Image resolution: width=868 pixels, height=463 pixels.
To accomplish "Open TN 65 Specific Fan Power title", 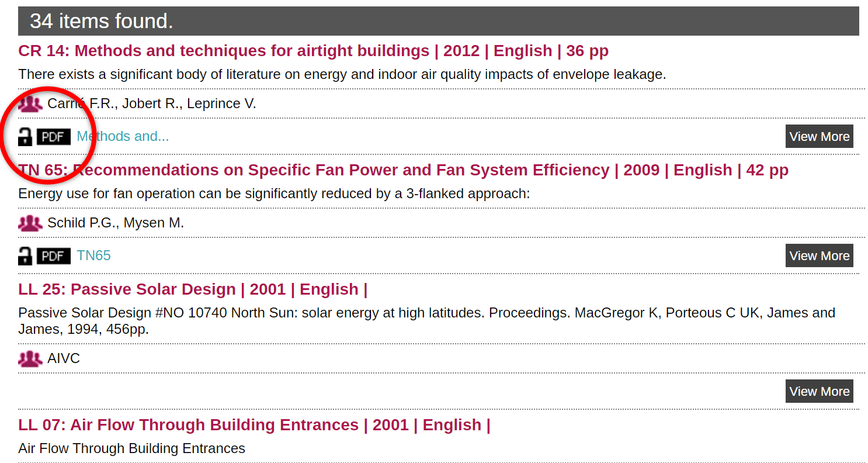I will (403, 170).
